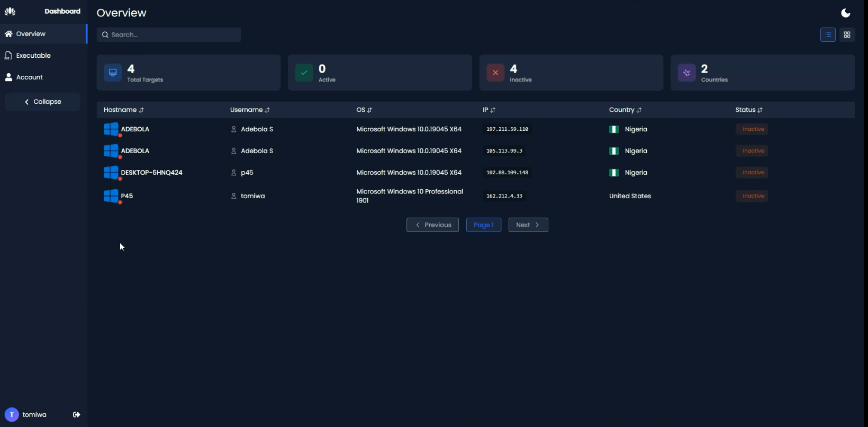868x427 pixels.
Task: Click the tomiwa user avatar
Action: (x=12, y=415)
